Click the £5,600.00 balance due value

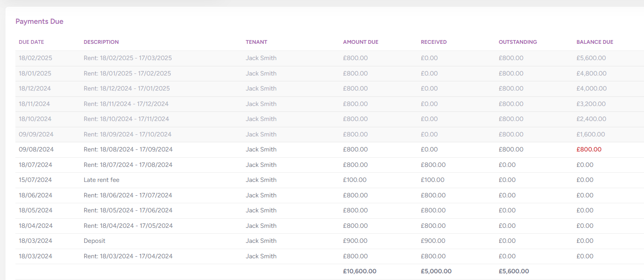591,58
